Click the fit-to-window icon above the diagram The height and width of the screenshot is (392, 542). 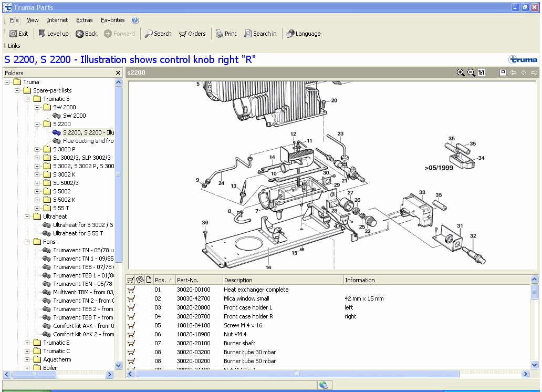coord(502,73)
